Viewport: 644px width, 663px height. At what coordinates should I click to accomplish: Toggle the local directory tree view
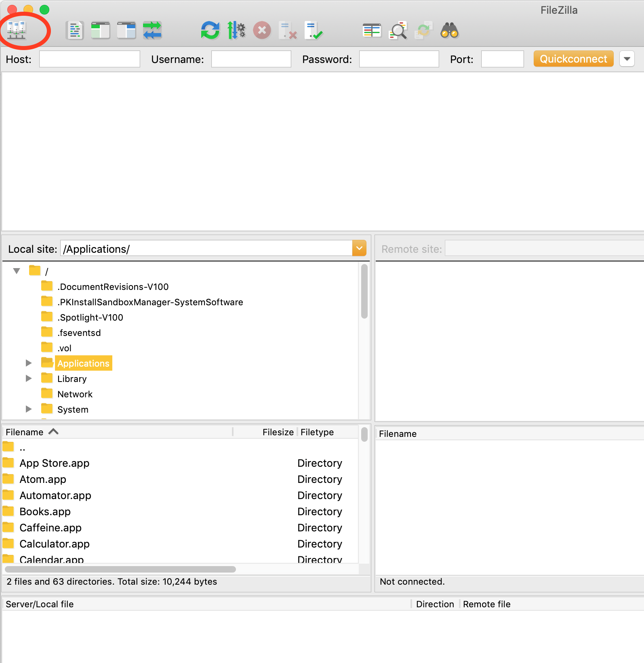click(x=101, y=30)
